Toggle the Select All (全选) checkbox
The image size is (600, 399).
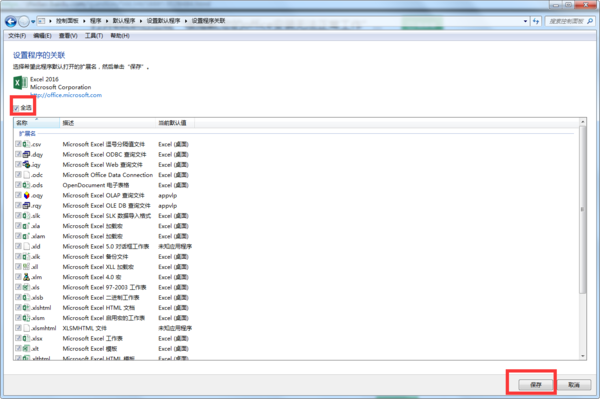(16, 108)
